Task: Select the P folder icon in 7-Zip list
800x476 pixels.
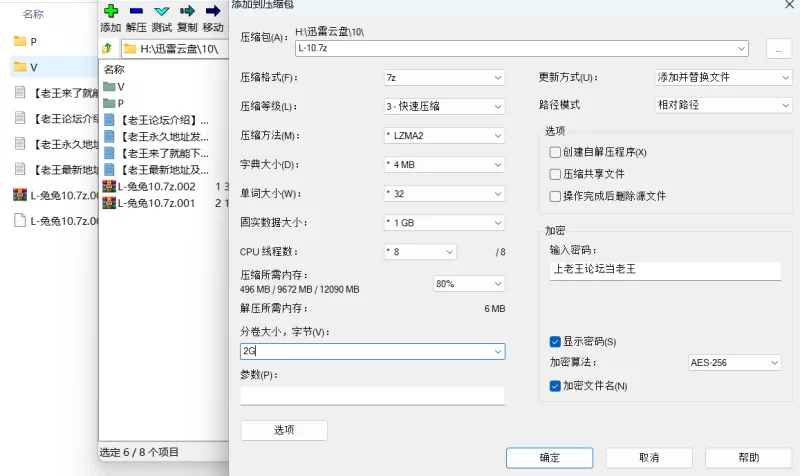Action: pos(109,103)
